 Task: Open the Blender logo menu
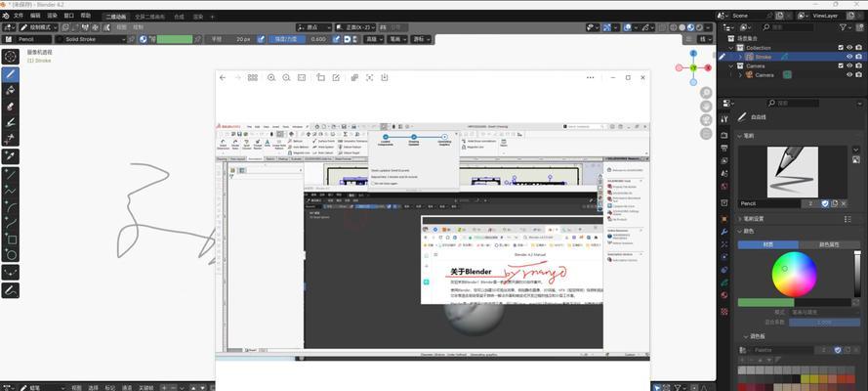click(6, 16)
